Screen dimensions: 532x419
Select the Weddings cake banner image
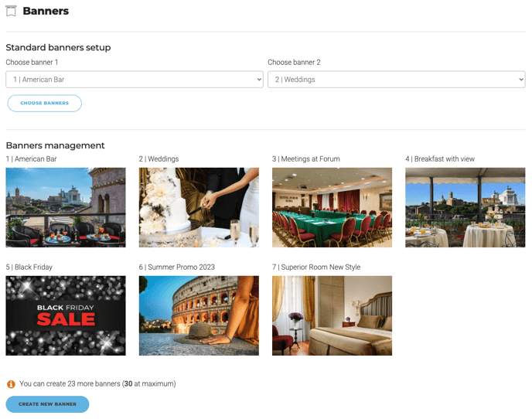[x=199, y=207]
